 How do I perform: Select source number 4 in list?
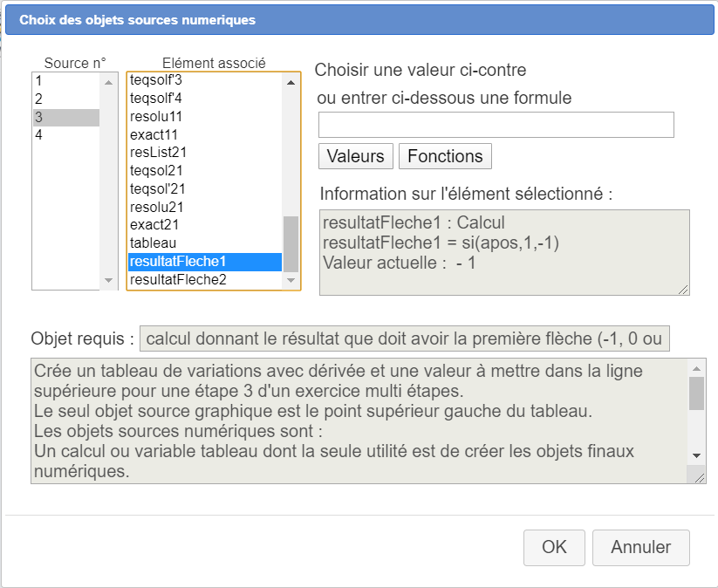coord(65,135)
